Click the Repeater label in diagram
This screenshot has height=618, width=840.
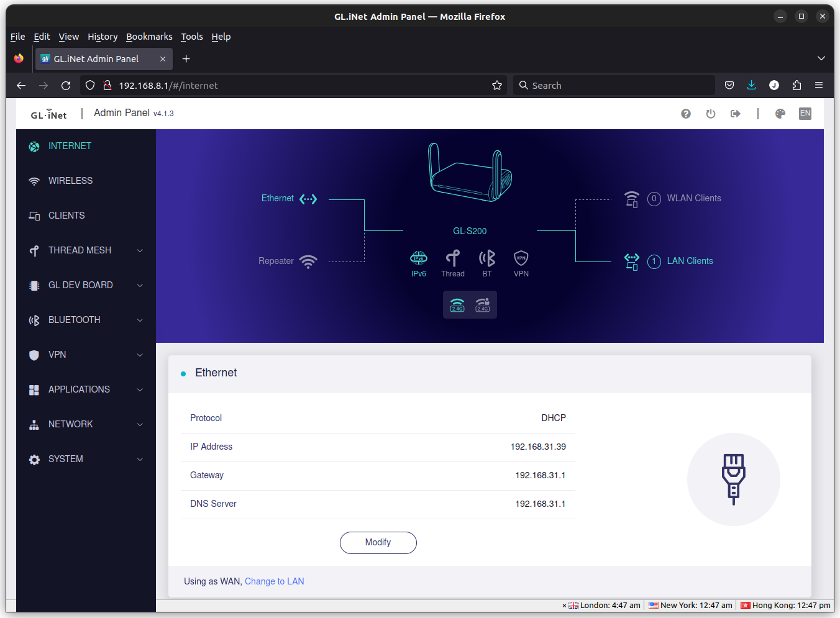pyautogui.click(x=276, y=261)
